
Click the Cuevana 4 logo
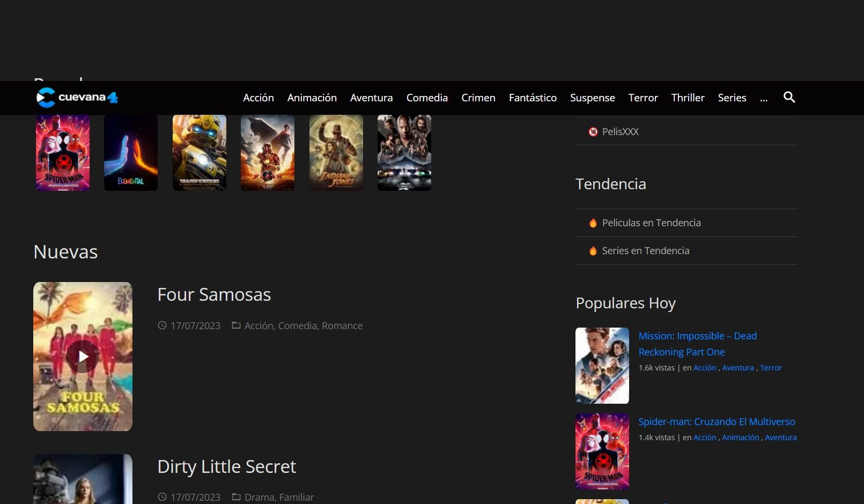pyautogui.click(x=77, y=98)
